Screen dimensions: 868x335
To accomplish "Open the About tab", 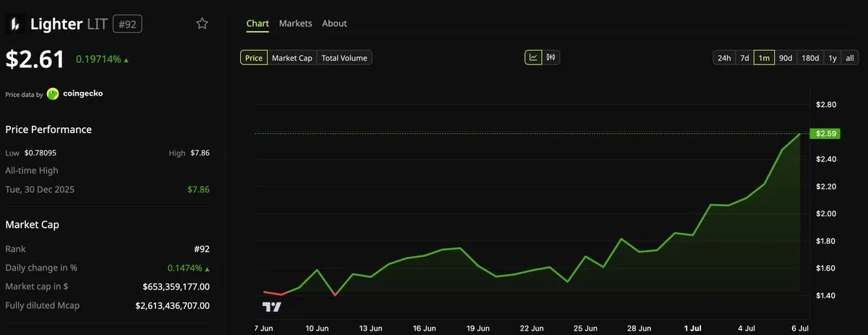I will pyautogui.click(x=334, y=23).
